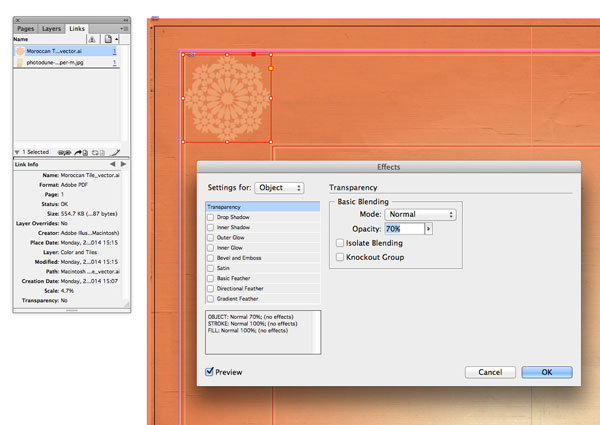Enable the Gradient Feather checkbox
The width and height of the screenshot is (600, 425).
coord(210,299)
